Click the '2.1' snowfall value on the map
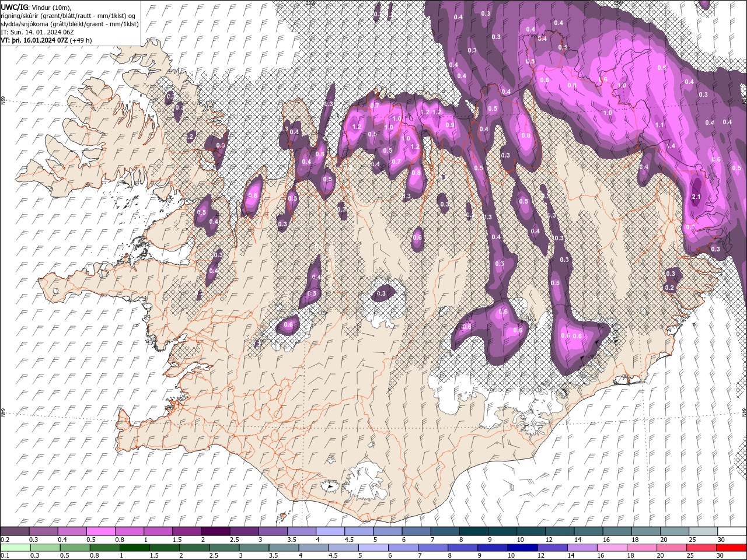Viewport: 747px width, 560px height. pyautogui.click(x=696, y=197)
